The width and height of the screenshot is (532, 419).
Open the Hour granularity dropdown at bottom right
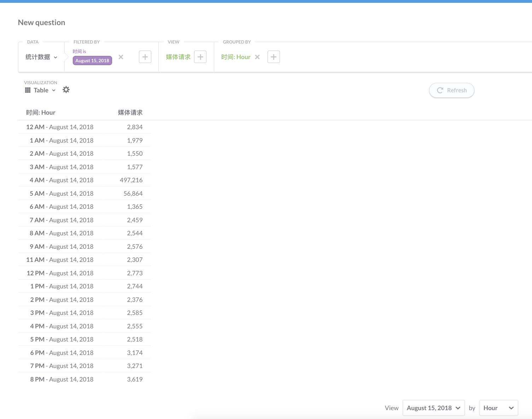[x=498, y=408]
